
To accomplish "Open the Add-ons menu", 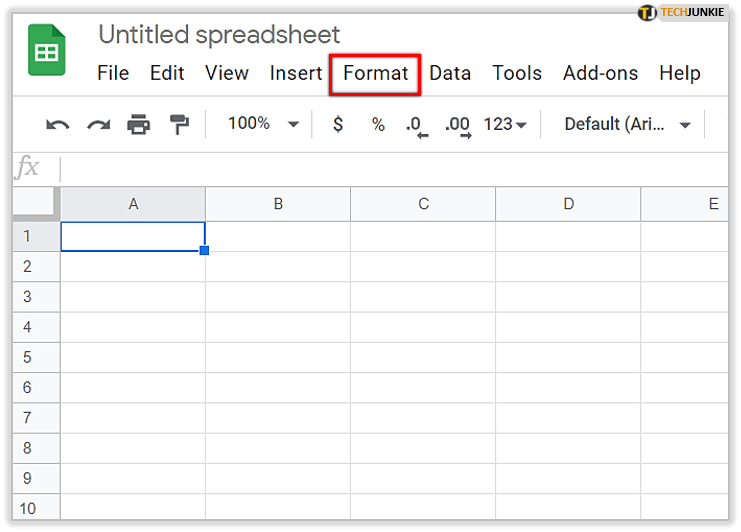I will click(x=599, y=73).
